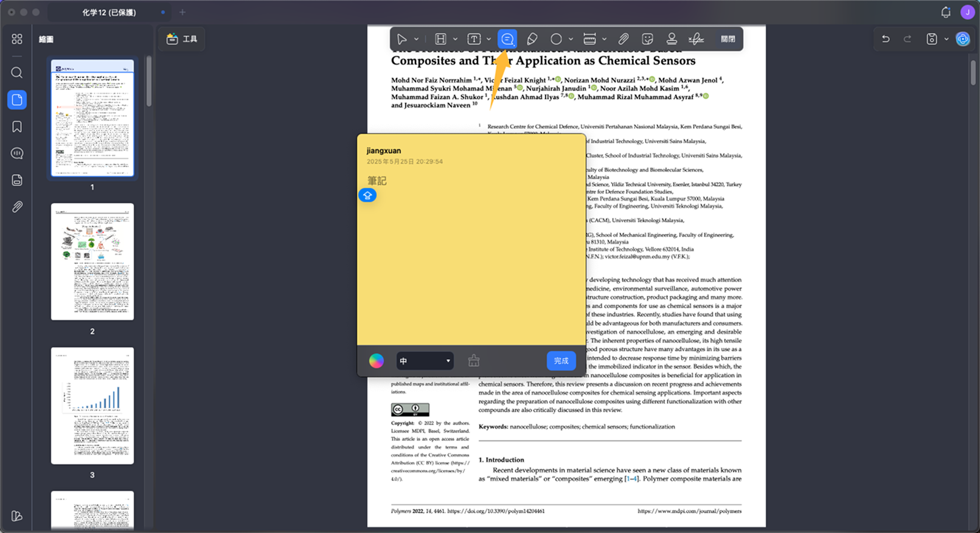
Task: Select the stamp tool
Action: click(x=672, y=39)
